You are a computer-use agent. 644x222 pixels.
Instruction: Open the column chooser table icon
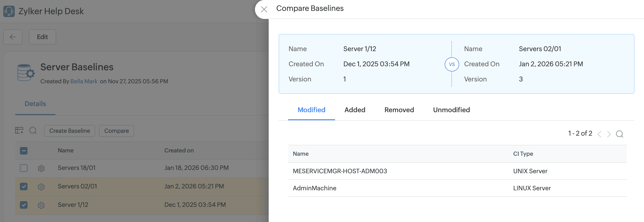coord(19,130)
